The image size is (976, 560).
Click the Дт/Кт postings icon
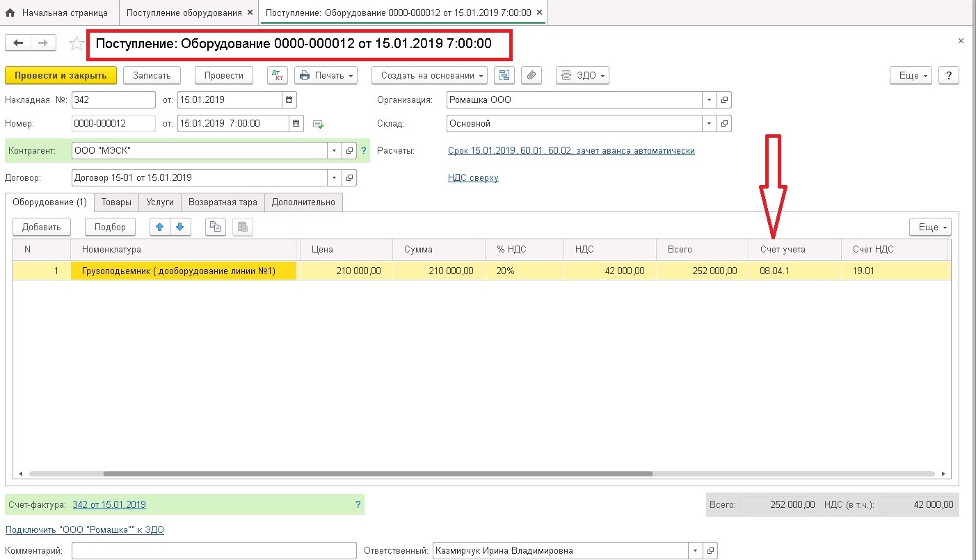click(x=277, y=75)
